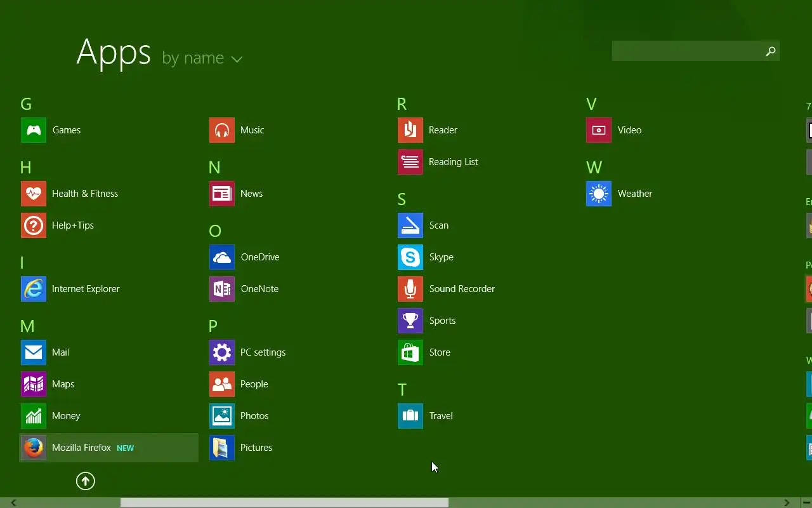Launch Travel suitcase icon

click(x=410, y=416)
